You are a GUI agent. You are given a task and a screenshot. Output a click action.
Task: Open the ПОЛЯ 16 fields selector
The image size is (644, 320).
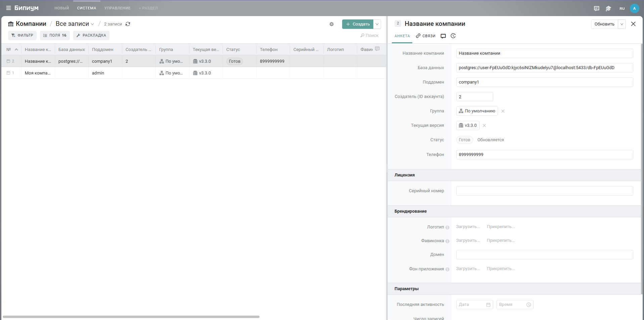[x=55, y=35]
